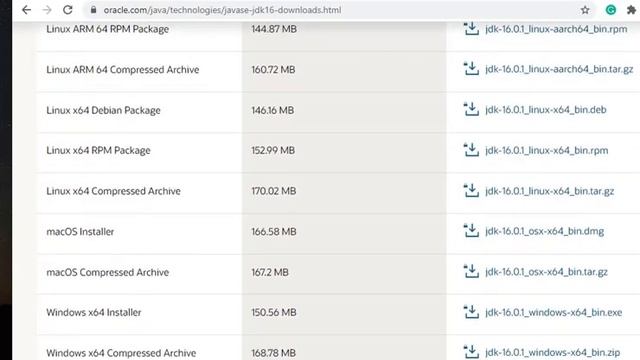Select 'Windows x64 Compressed Archive' label
Viewport: 640px width, 360px height.
coord(121,353)
